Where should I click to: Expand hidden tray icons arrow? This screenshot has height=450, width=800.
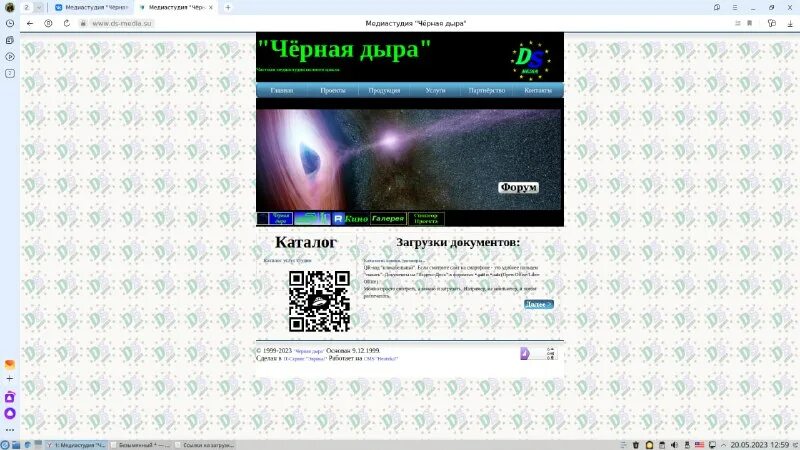tap(723, 445)
